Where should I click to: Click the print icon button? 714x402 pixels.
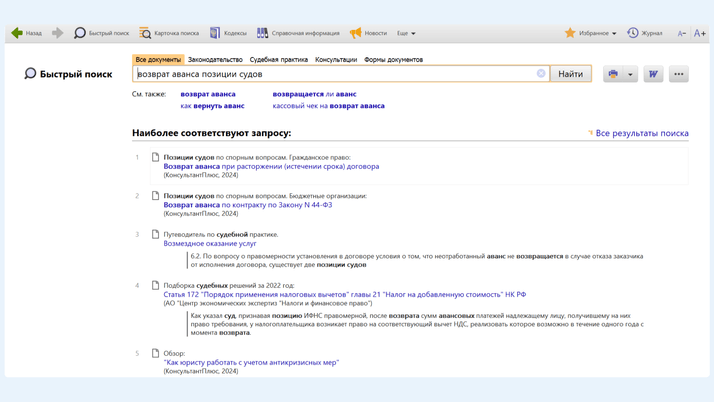pyautogui.click(x=613, y=74)
